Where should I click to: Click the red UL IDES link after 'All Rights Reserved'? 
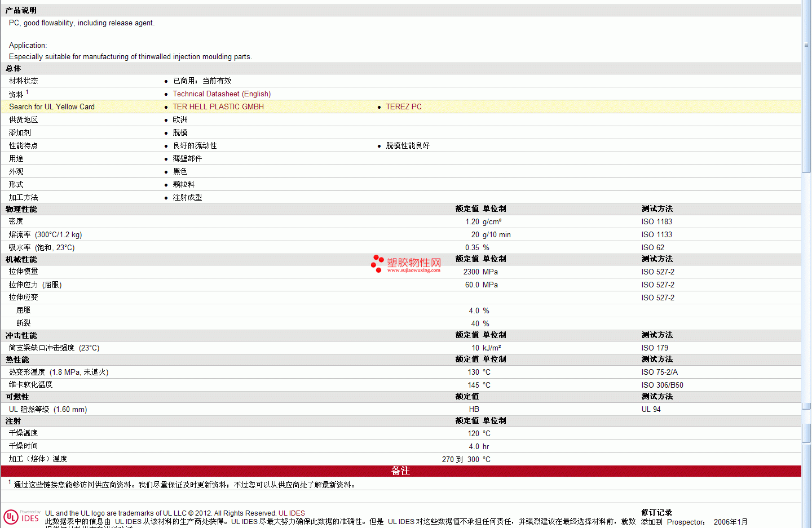[292, 513]
